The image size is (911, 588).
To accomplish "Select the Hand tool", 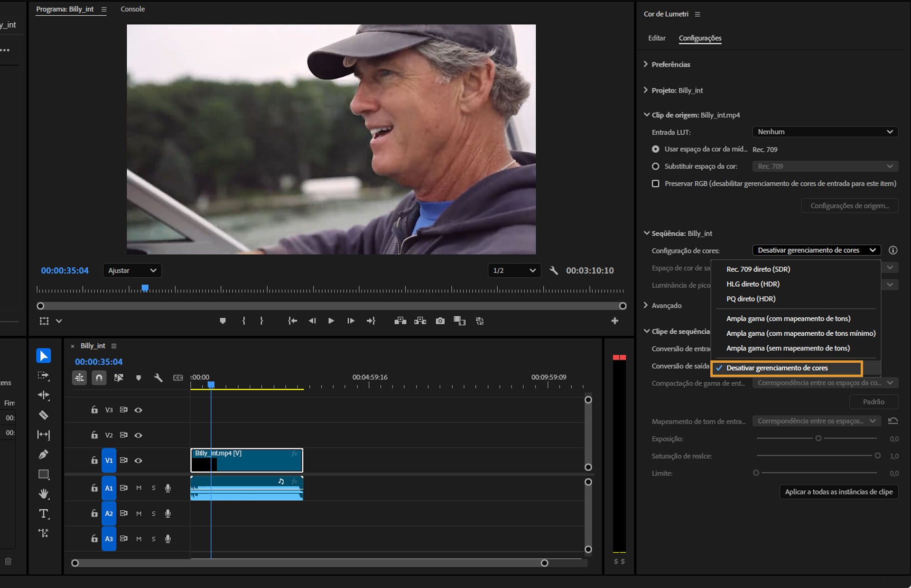I will 43,494.
